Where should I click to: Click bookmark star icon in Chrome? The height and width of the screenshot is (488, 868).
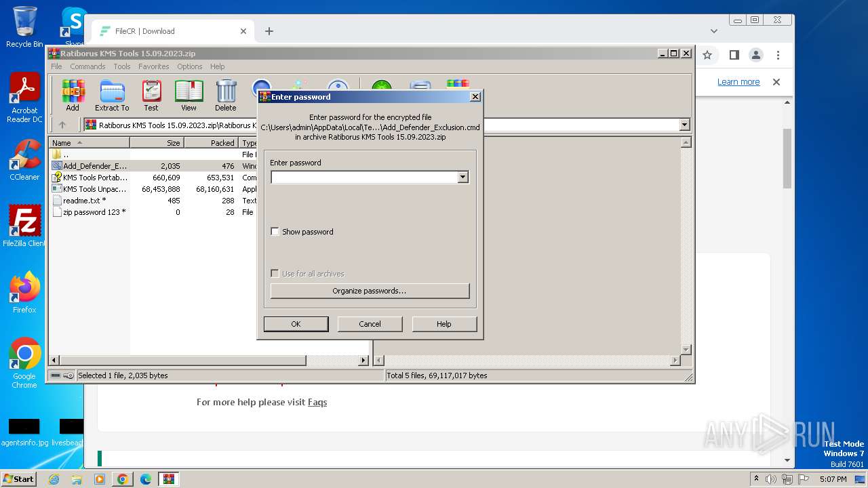[707, 55]
